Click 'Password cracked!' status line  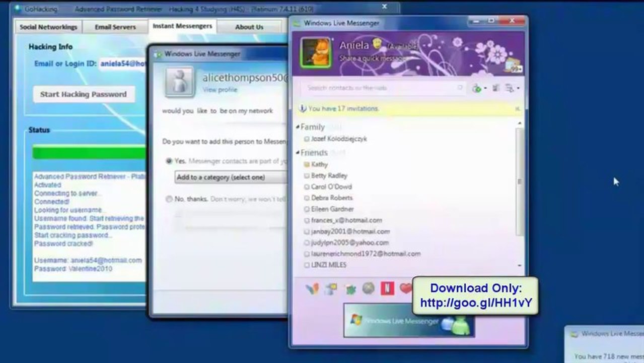coord(63,244)
